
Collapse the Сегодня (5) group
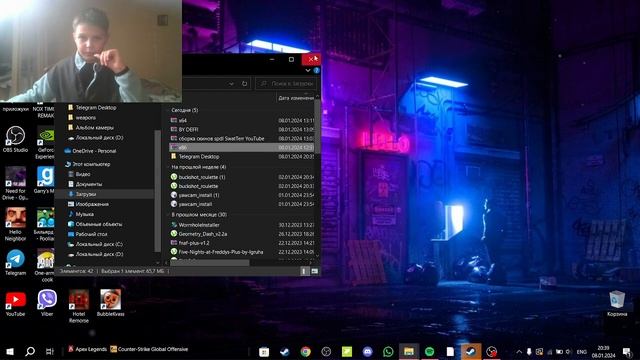184,110
